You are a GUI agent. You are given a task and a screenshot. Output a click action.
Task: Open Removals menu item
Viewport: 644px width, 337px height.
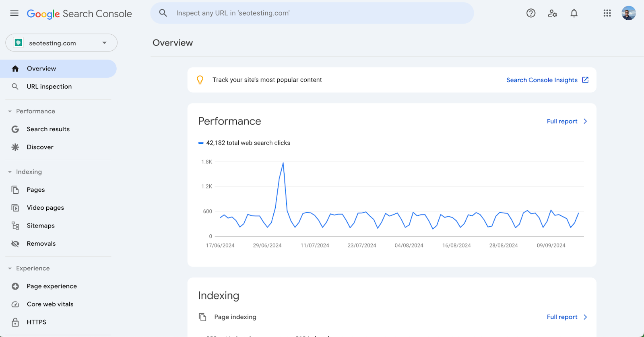58,244
